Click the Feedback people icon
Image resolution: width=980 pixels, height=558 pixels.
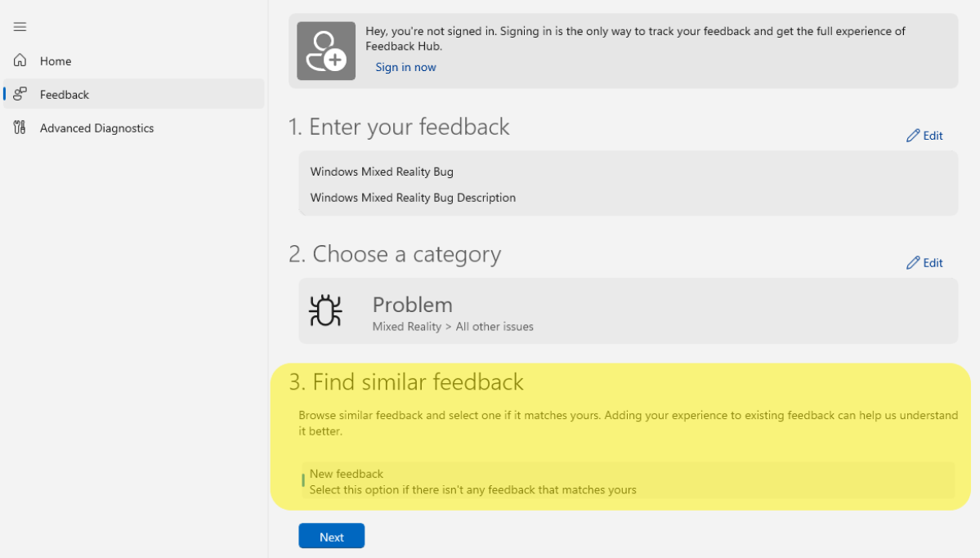[x=20, y=94]
